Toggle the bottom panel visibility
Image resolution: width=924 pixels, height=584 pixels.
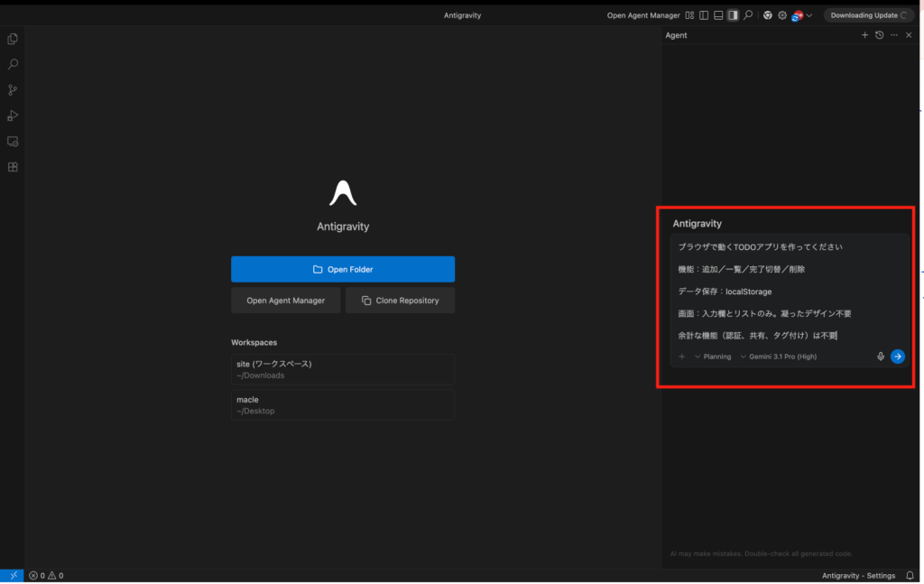(718, 15)
